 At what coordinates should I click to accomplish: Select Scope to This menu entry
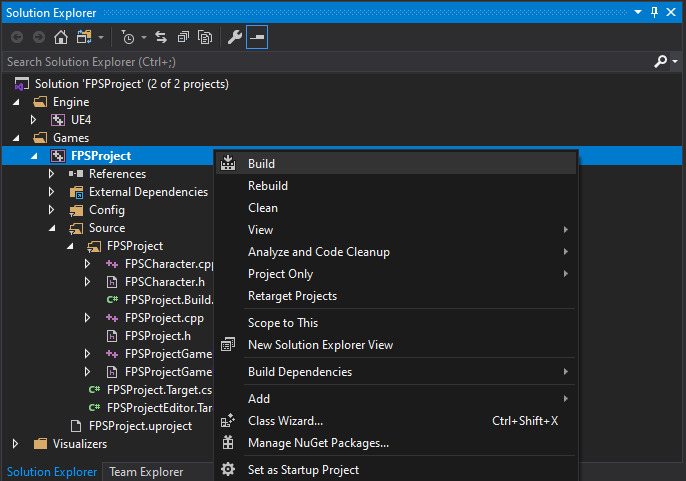pos(396,323)
